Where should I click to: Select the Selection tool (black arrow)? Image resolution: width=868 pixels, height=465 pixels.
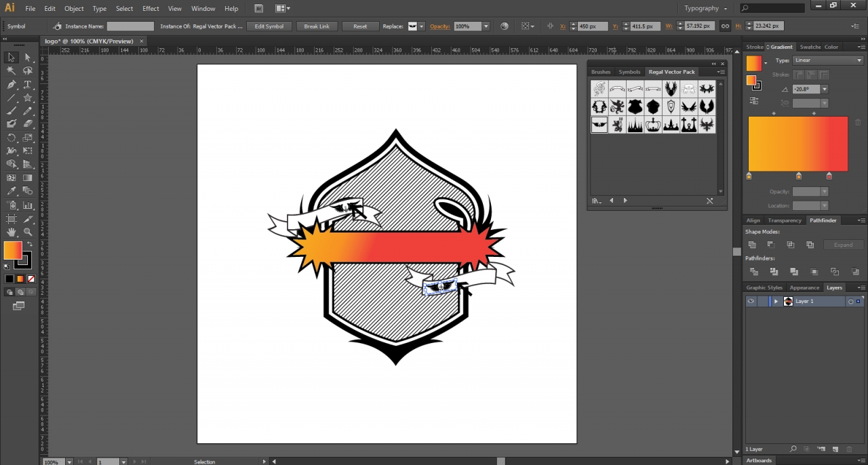coord(12,58)
